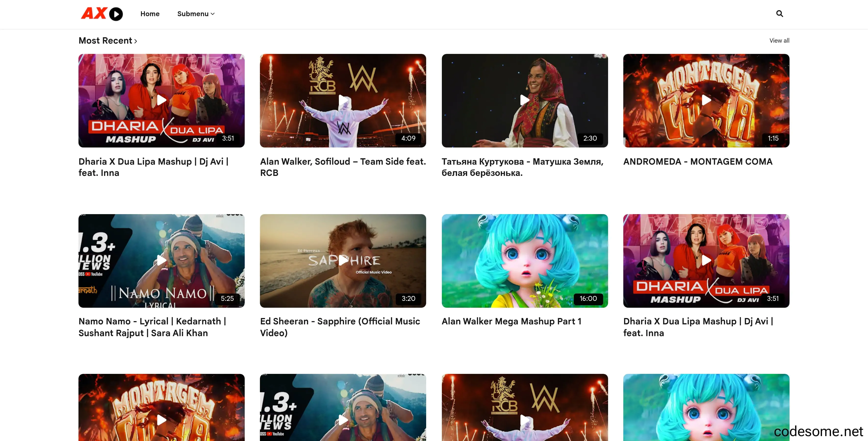
Task: Play the Namo Namo Lyrical video
Action: coord(161,260)
